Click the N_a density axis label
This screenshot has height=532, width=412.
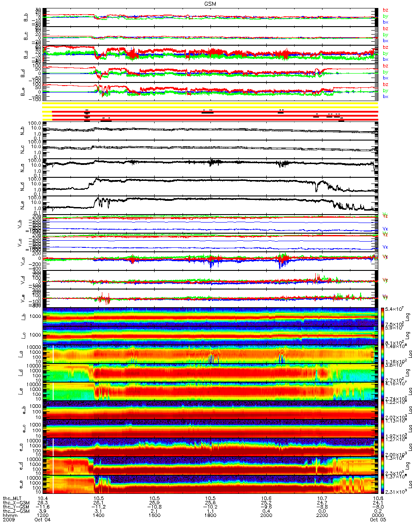point(21,168)
